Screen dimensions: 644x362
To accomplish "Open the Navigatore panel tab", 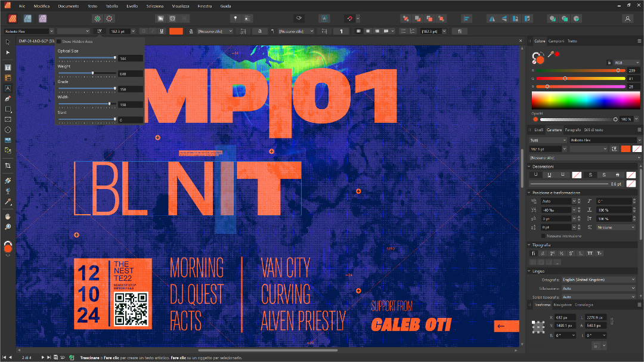I will click(562, 305).
